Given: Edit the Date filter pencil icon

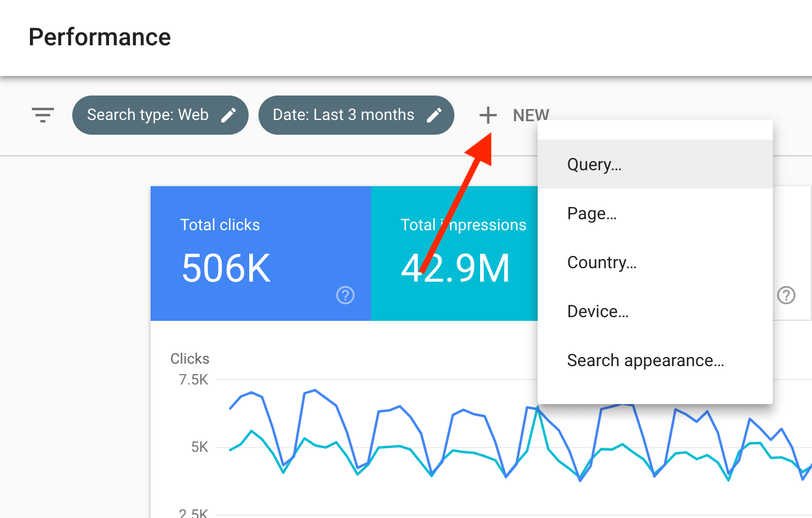Looking at the screenshot, I should [434, 115].
